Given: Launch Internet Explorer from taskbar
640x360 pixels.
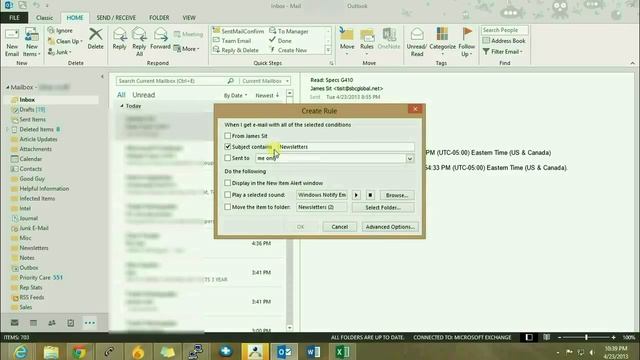Looking at the screenshot, I should click(x=20, y=352).
